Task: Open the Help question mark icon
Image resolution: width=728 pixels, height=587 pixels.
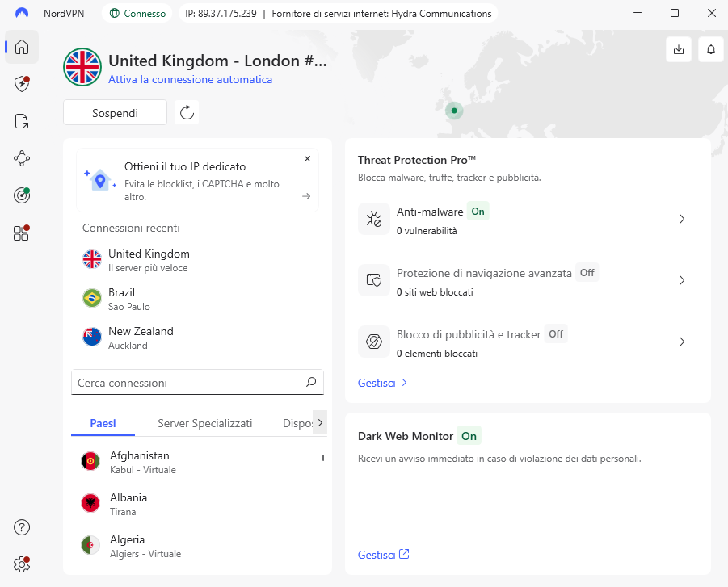Action: (x=22, y=527)
